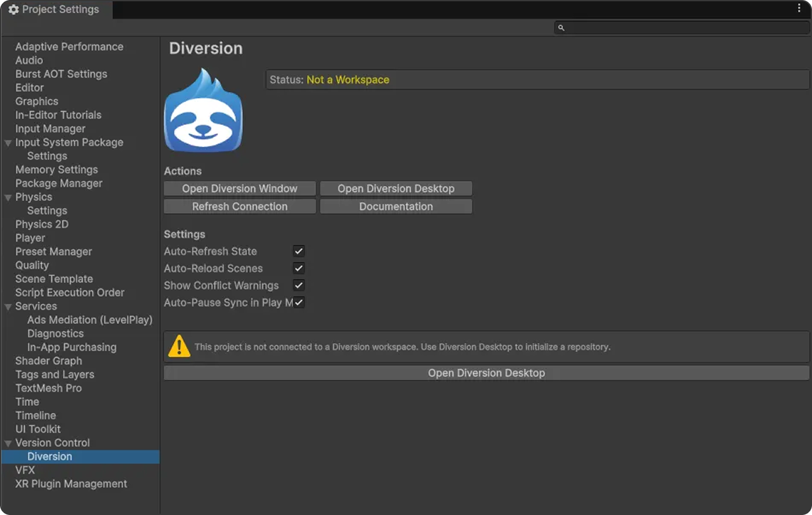Select Version Control category
This screenshot has width=812, height=515.
(53, 443)
